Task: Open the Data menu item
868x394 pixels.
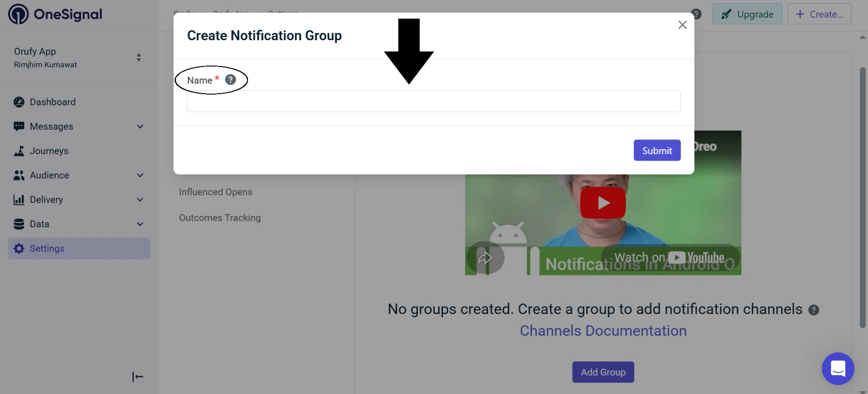Action: point(79,224)
